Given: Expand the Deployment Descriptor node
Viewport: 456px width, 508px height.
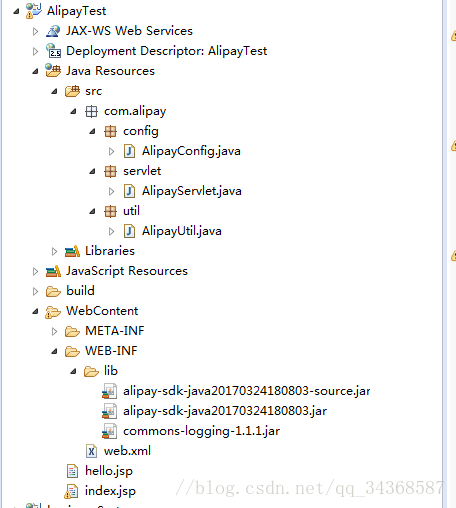Looking at the screenshot, I should point(35,51).
